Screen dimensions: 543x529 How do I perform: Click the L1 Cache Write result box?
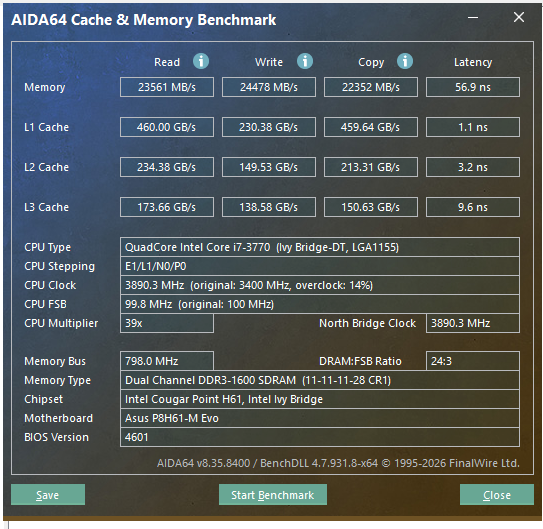click(x=269, y=127)
